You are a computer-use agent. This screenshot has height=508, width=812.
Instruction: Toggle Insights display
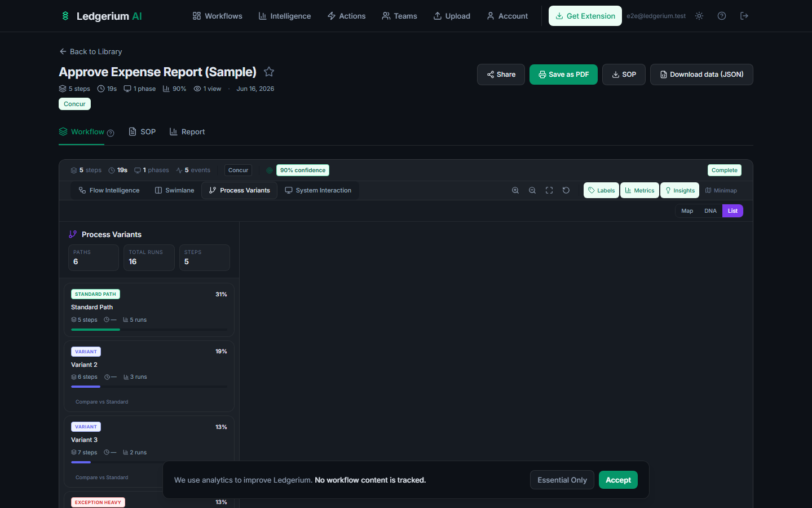[x=679, y=190]
